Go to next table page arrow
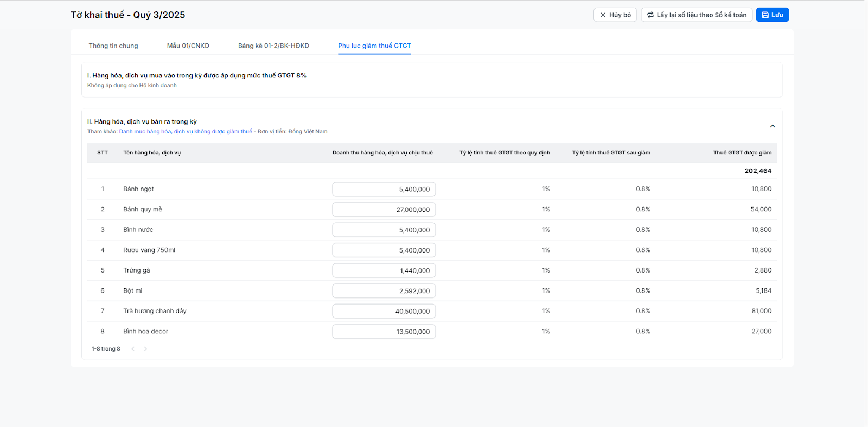This screenshot has width=868, height=427. pyautogui.click(x=145, y=349)
